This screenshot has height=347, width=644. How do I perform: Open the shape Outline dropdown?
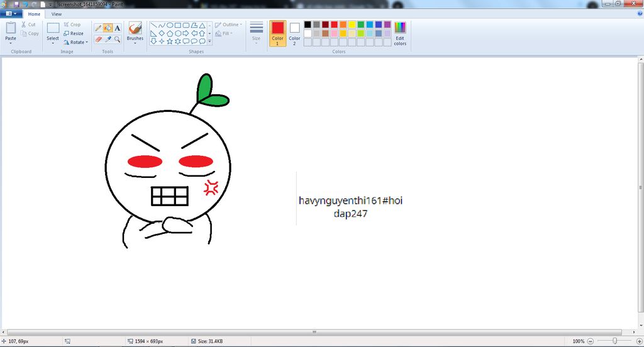(229, 25)
